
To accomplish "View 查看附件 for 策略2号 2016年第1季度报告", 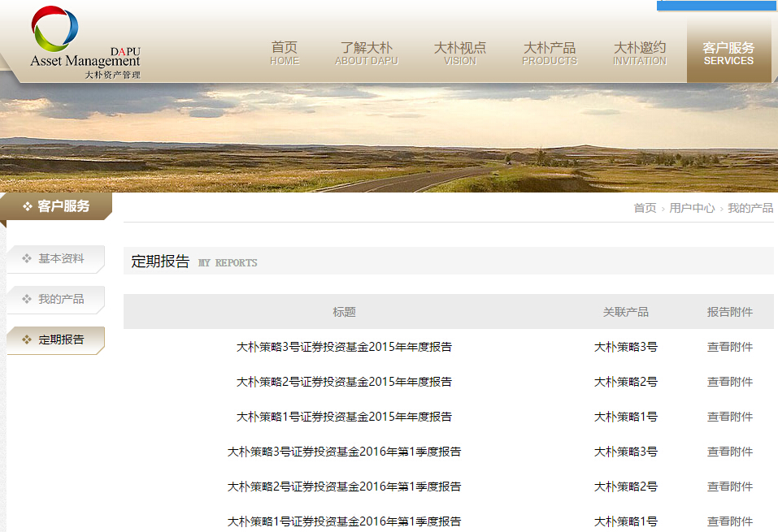I will [730, 487].
